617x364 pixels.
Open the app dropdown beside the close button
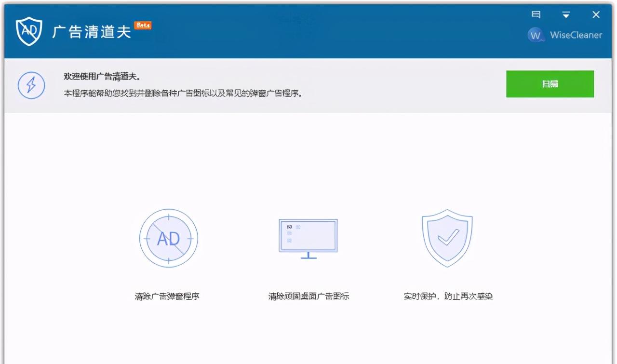(x=565, y=14)
